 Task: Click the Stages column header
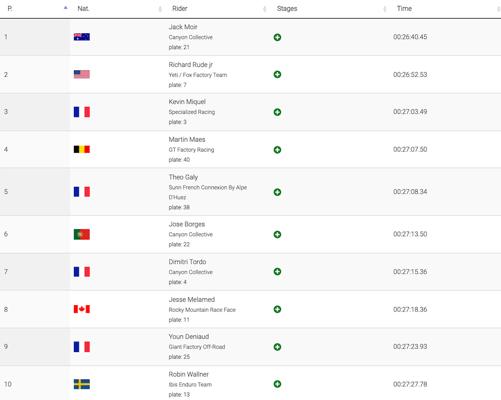coord(287,9)
